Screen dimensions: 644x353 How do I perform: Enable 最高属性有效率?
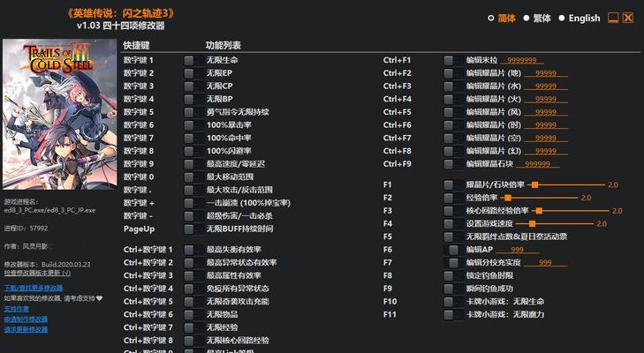tap(193, 275)
